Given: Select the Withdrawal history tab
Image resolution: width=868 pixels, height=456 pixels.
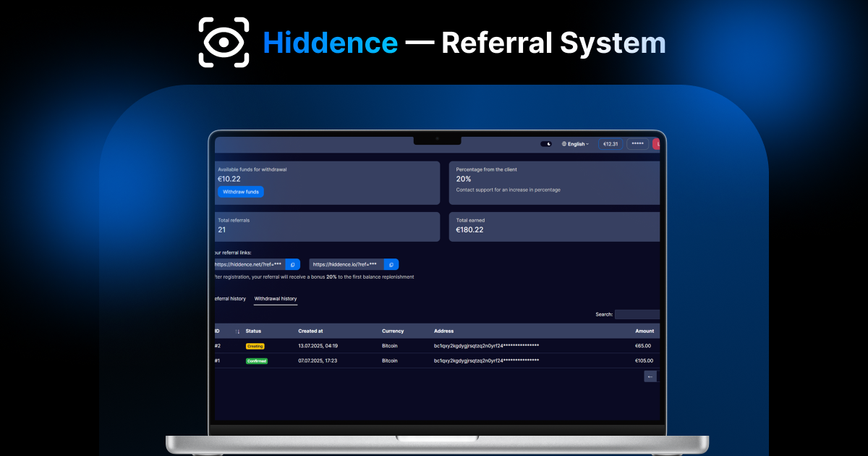Looking at the screenshot, I should (x=275, y=299).
